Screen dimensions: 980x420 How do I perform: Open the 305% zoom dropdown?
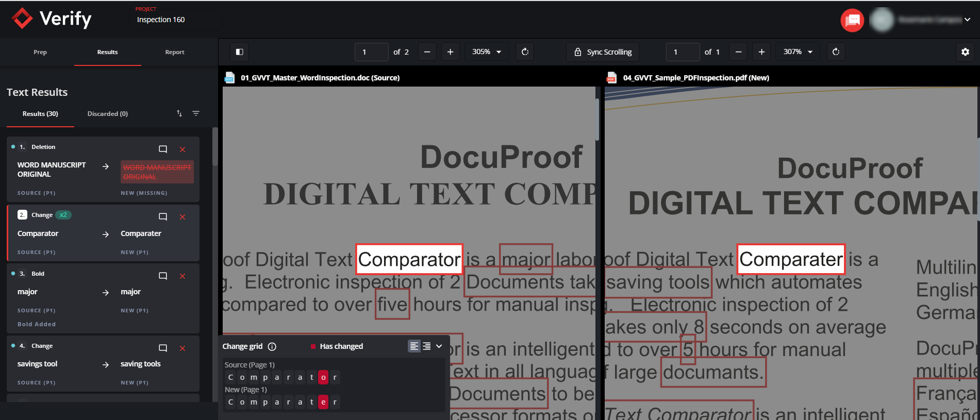(x=487, y=52)
